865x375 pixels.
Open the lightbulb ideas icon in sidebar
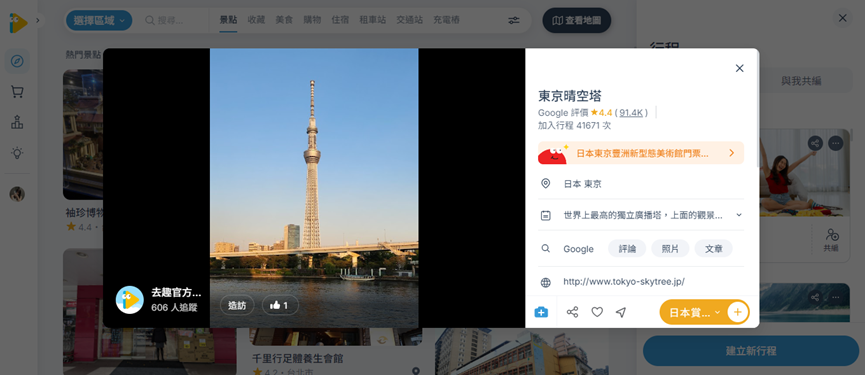pyautogui.click(x=17, y=153)
